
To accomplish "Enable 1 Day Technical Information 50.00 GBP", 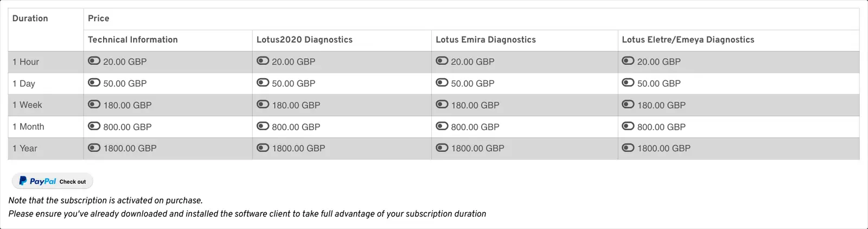I will 94,82.
